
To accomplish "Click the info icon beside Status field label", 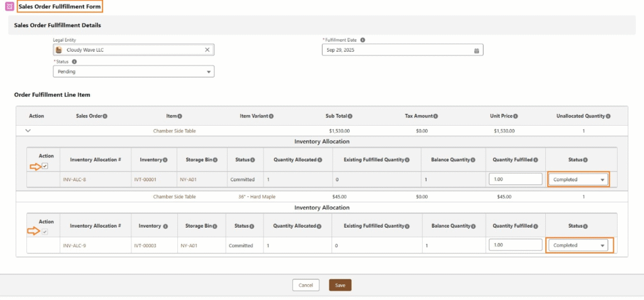I will 74,62.
